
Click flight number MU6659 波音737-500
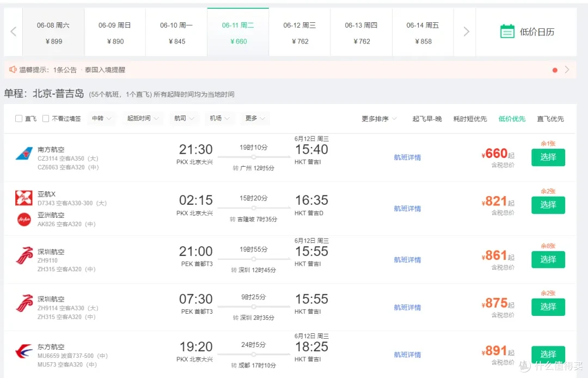point(72,356)
